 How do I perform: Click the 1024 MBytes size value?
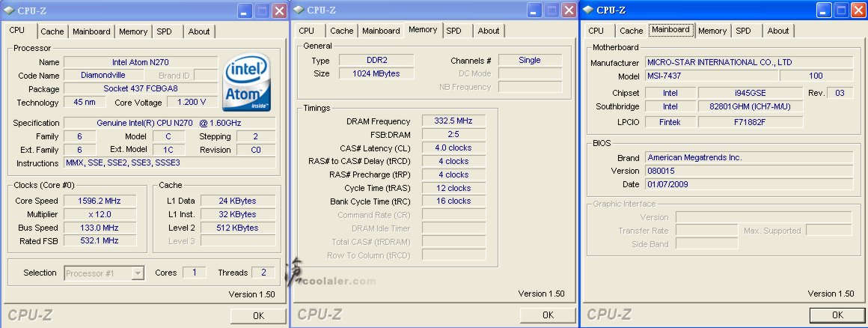[376, 73]
